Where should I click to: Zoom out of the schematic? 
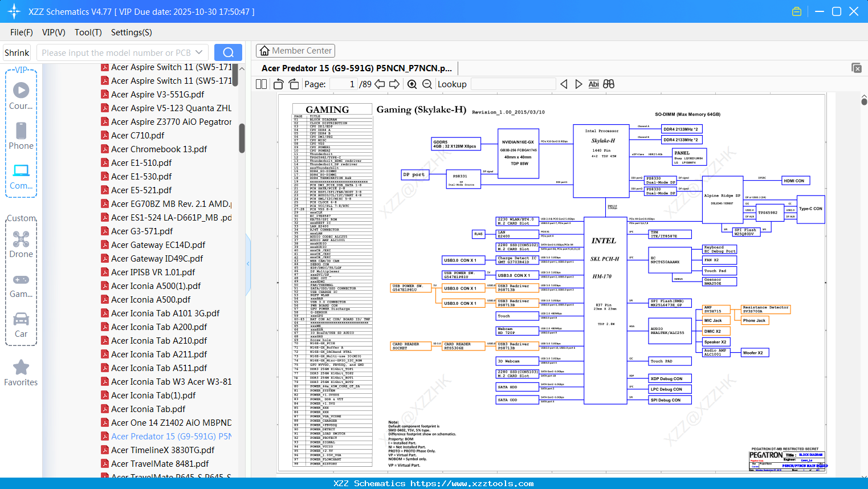click(x=427, y=84)
